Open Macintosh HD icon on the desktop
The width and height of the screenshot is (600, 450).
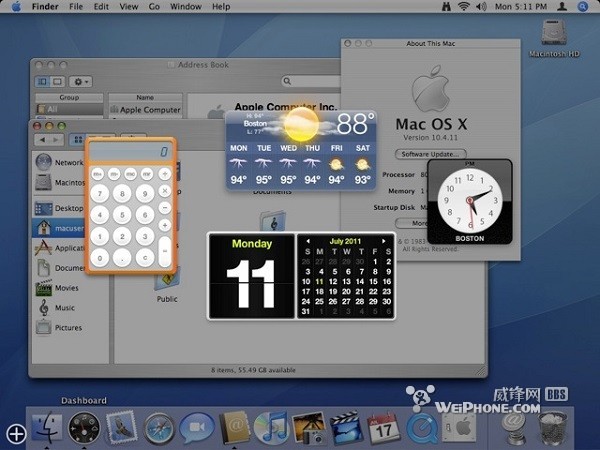[554, 38]
